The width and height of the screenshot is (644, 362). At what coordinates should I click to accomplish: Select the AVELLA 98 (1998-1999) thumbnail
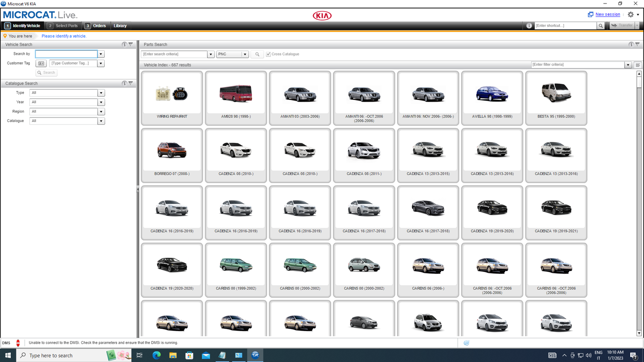[x=492, y=98]
